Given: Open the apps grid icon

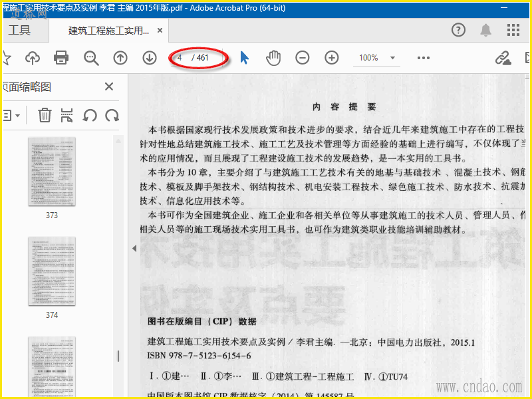Looking at the screenshot, I should [513, 30].
